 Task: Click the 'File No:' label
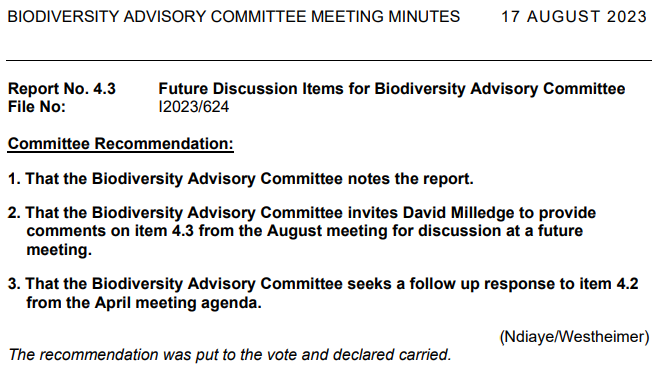37,107
